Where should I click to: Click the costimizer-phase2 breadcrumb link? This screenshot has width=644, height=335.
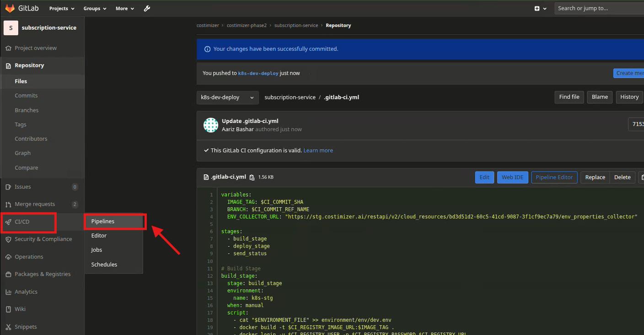point(247,26)
